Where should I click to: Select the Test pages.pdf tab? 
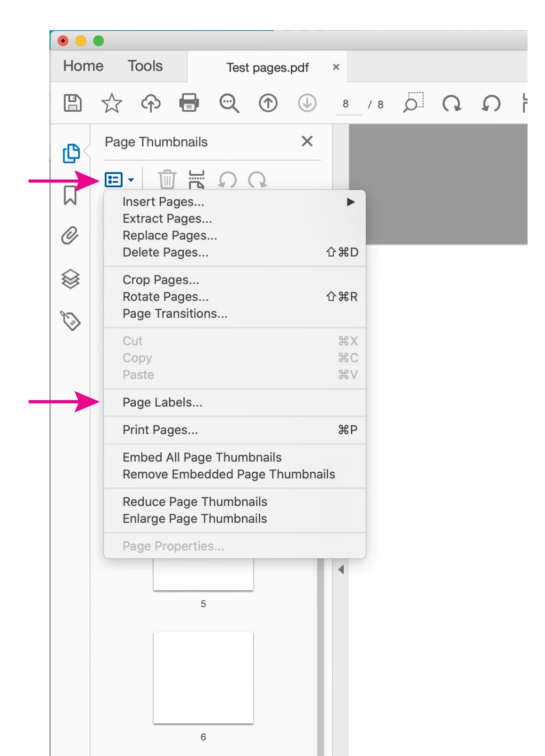pos(267,67)
